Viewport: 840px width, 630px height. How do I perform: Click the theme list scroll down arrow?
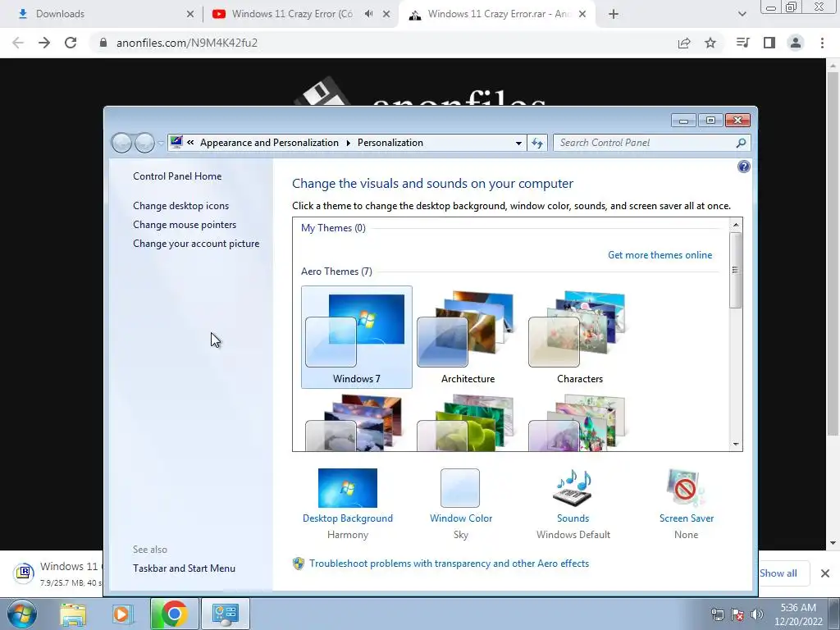click(x=736, y=444)
